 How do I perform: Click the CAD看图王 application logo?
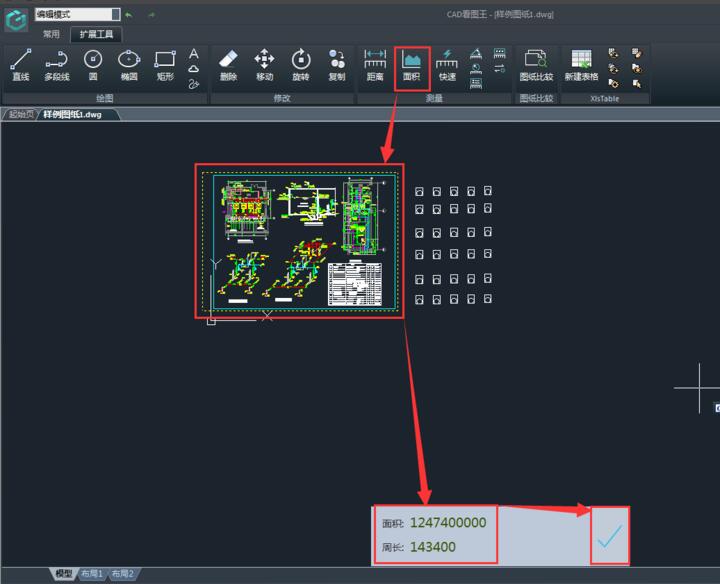16,20
